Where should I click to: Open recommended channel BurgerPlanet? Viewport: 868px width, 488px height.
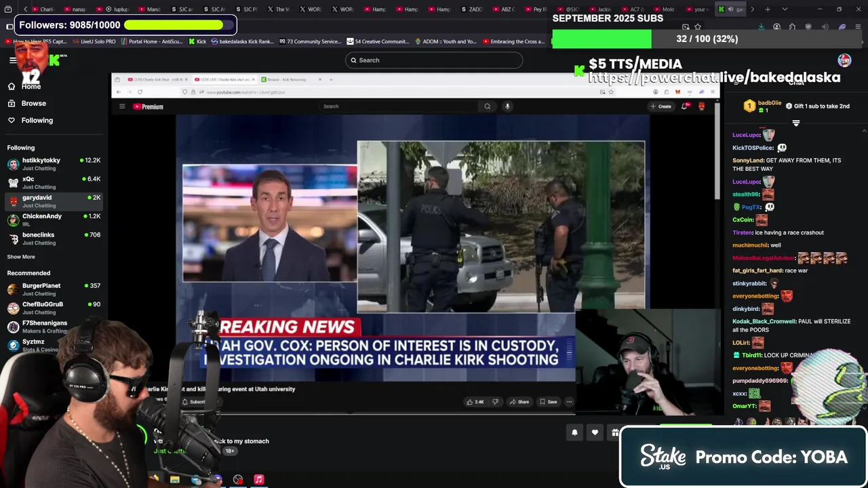tap(54, 289)
